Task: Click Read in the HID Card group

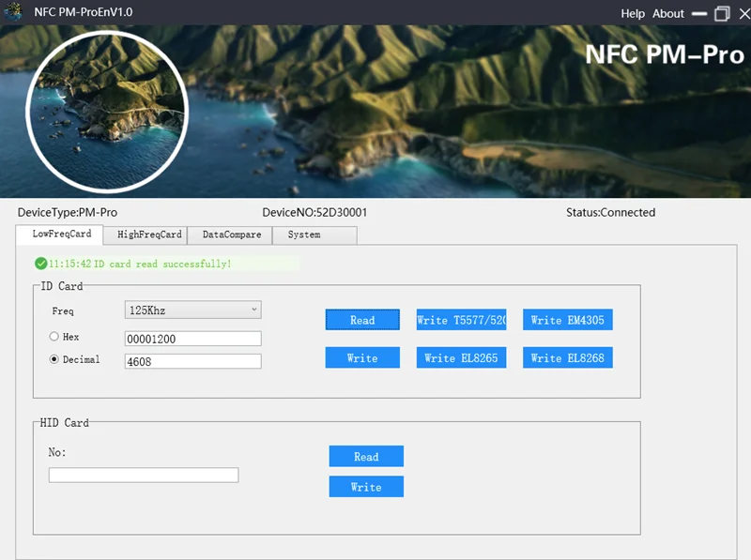Action: tap(366, 456)
